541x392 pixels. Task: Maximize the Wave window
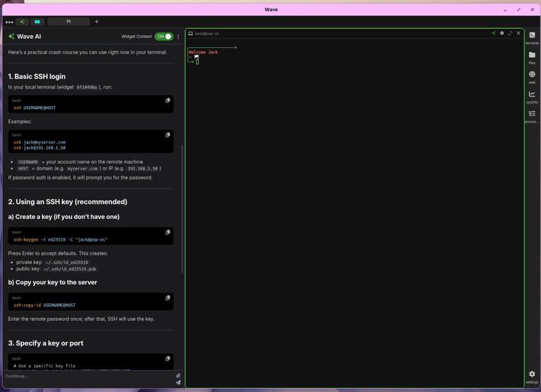[x=518, y=10]
